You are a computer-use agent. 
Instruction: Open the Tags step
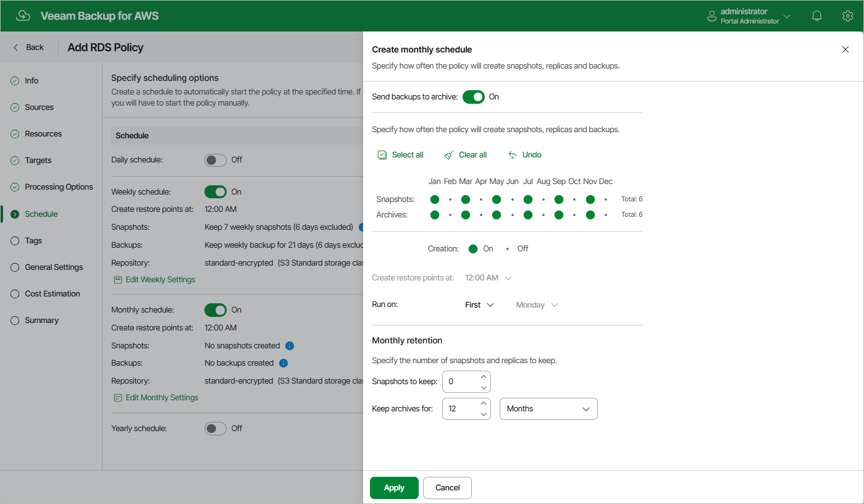click(33, 241)
